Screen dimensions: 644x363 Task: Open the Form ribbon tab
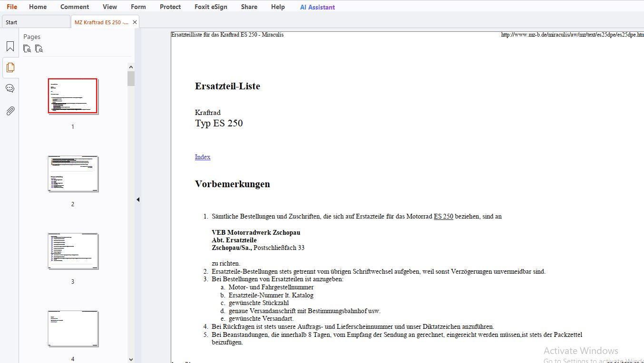(x=138, y=7)
